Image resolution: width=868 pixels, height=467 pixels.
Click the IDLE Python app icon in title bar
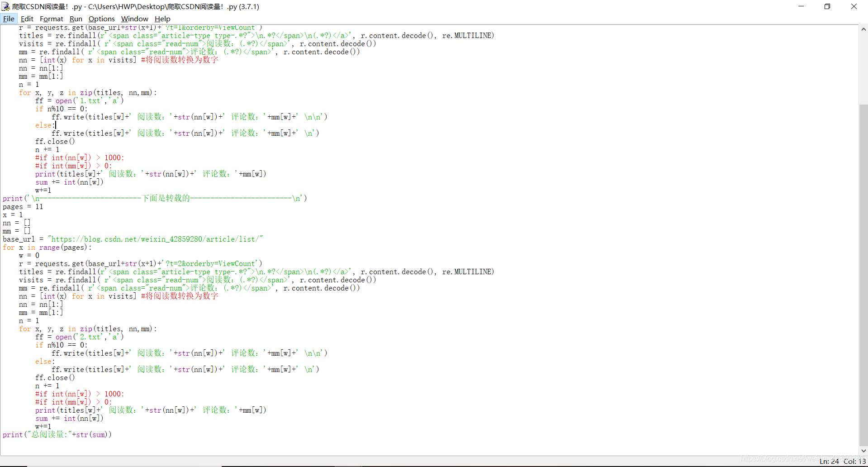tap(5, 6)
